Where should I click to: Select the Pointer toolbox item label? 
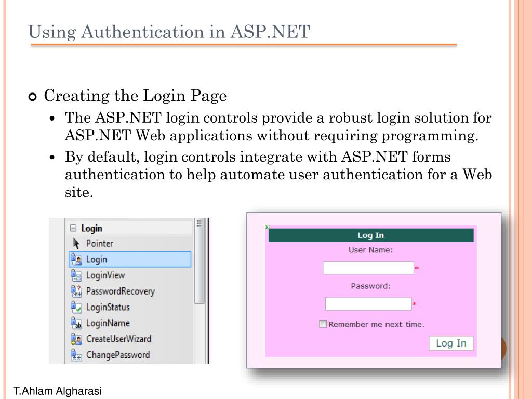click(99, 243)
